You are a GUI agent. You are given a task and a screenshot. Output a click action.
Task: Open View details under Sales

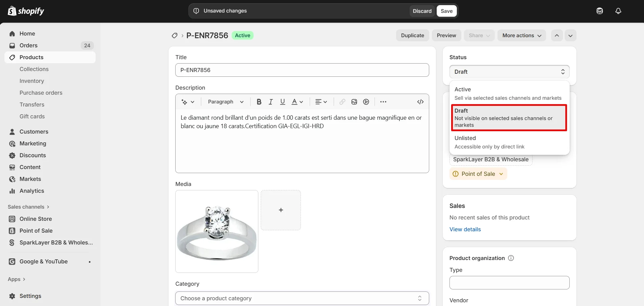[x=465, y=229]
